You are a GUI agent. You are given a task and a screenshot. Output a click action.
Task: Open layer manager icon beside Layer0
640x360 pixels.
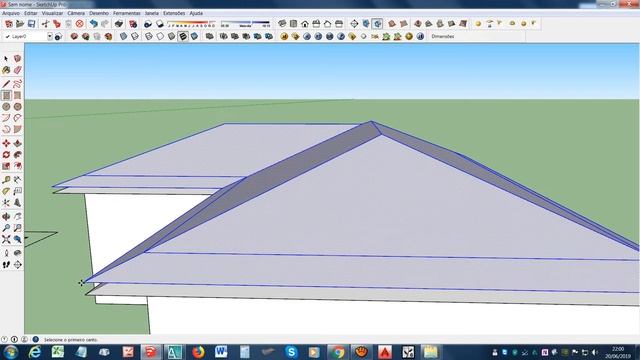58,36
